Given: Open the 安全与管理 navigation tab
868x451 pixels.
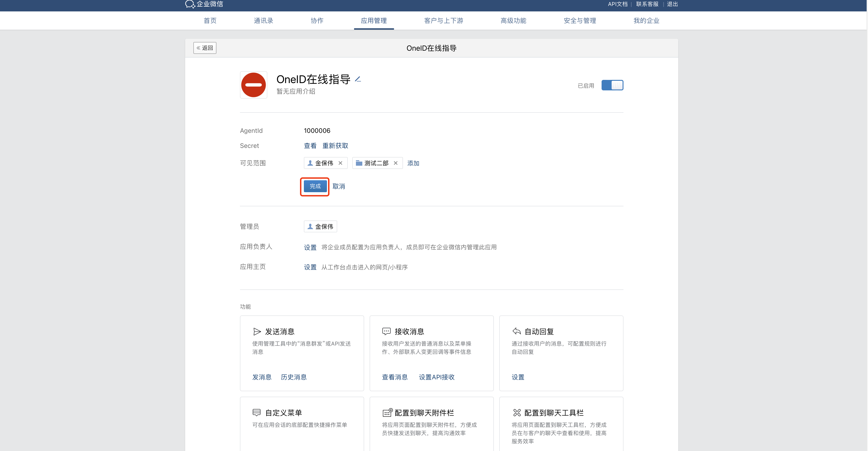Looking at the screenshot, I should coord(580,21).
